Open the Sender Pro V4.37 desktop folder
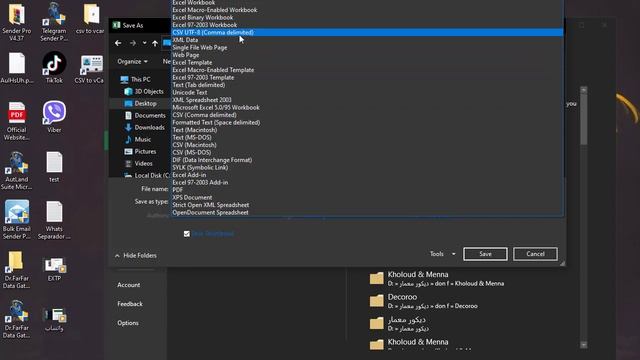 click(16, 21)
